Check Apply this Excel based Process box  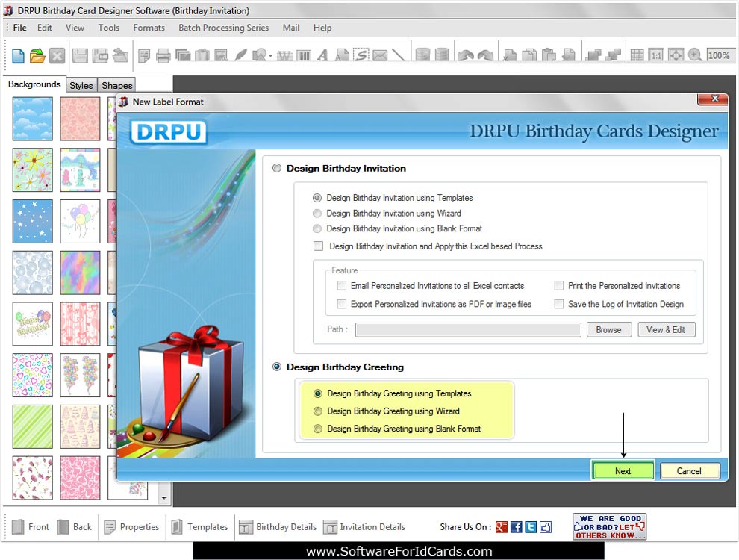click(x=319, y=246)
